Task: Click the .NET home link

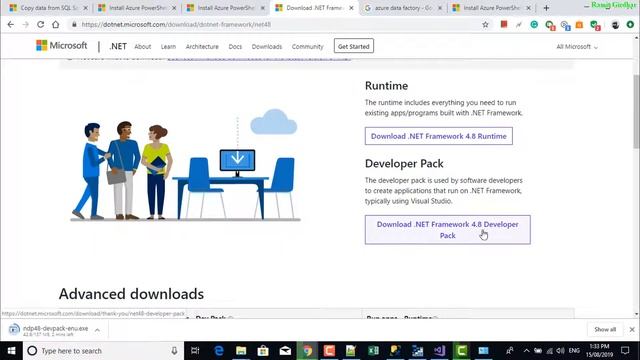Action: (118, 46)
